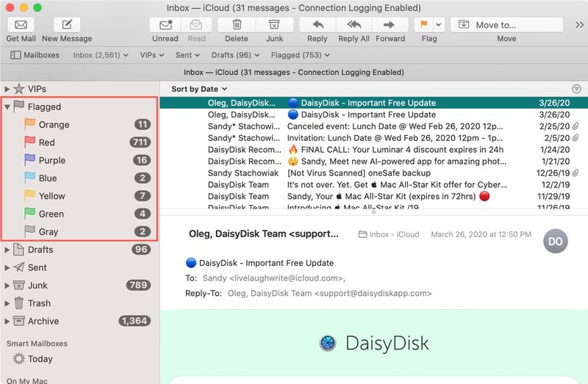Select the Yellow flag mailbox
The width and height of the screenshot is (588, 384).
pos(80,196)
